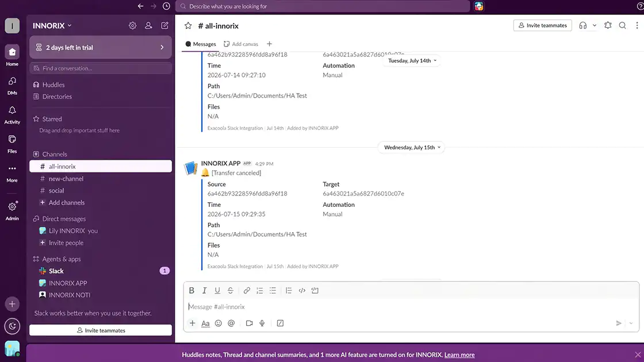Collapse the Direct messages section
The image size is (644, 362).
click(x=64, y=219)
